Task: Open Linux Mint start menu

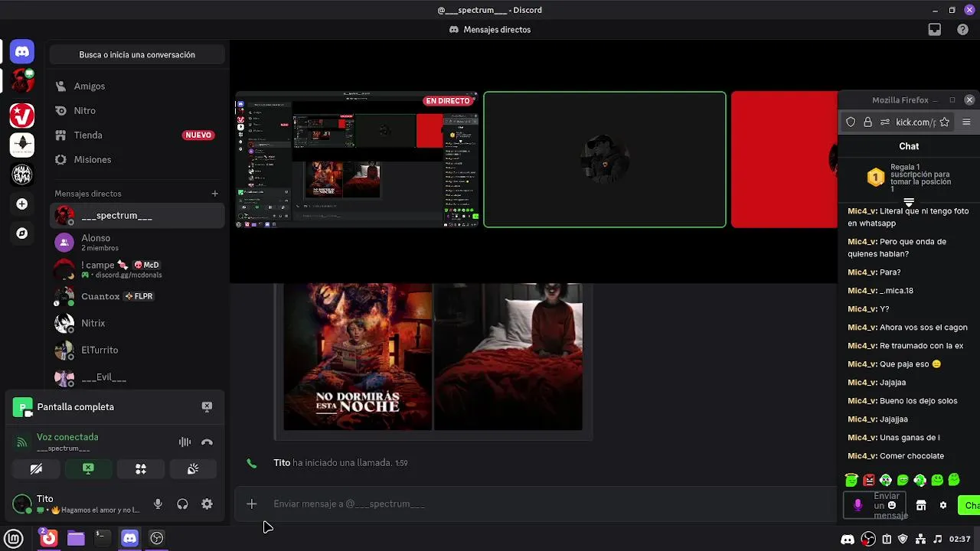Action: [14, 539]
